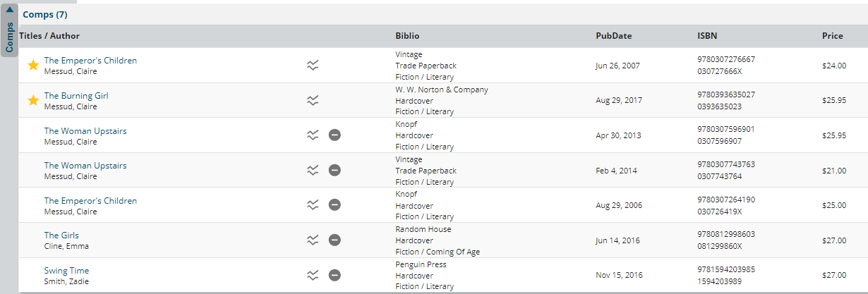
Task: Click the Comps (7) section heading
Action: (x=45, y=14)
